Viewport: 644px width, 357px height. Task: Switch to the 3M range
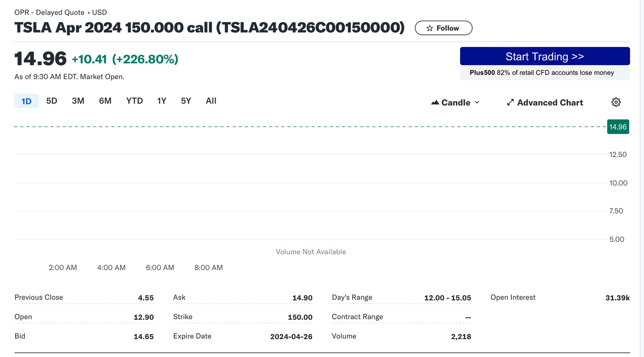pos(78,101)
